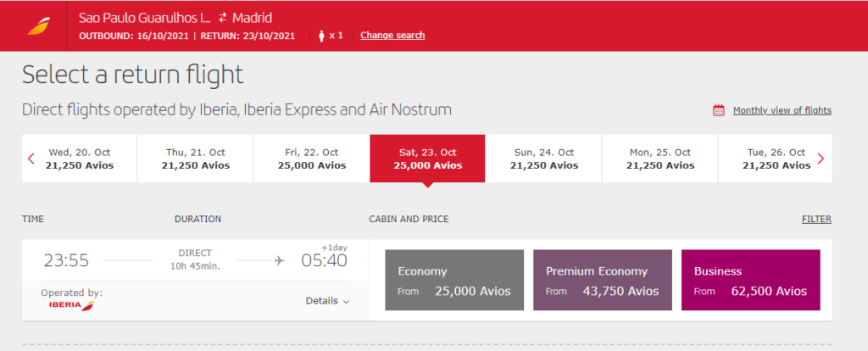Click the Iberia operator logo

coord(71,305)
